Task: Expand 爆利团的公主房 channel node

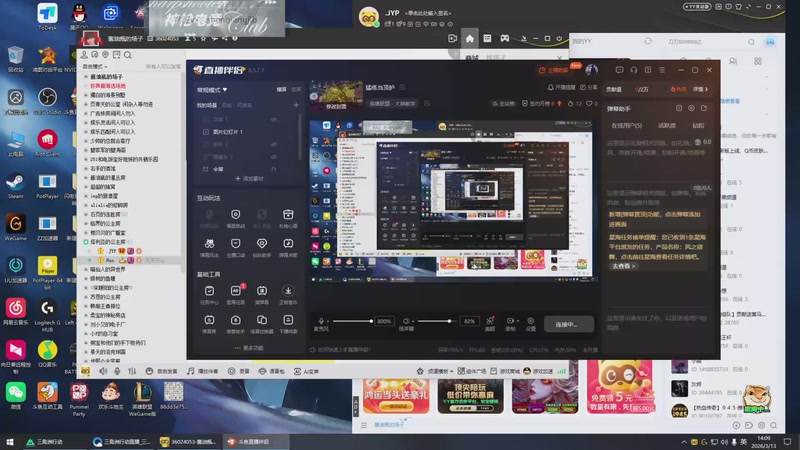Action: [86, 242]
